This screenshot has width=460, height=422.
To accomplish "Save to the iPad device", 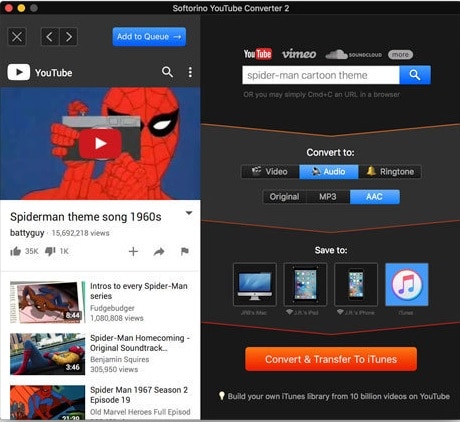I will (x=305, y=285).
